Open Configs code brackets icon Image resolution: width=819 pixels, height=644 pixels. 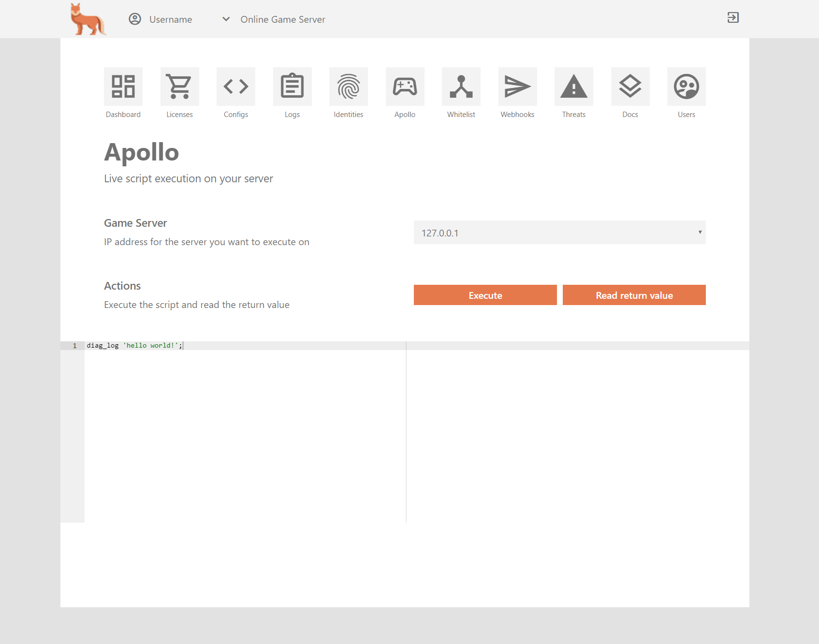pos(236,87)
